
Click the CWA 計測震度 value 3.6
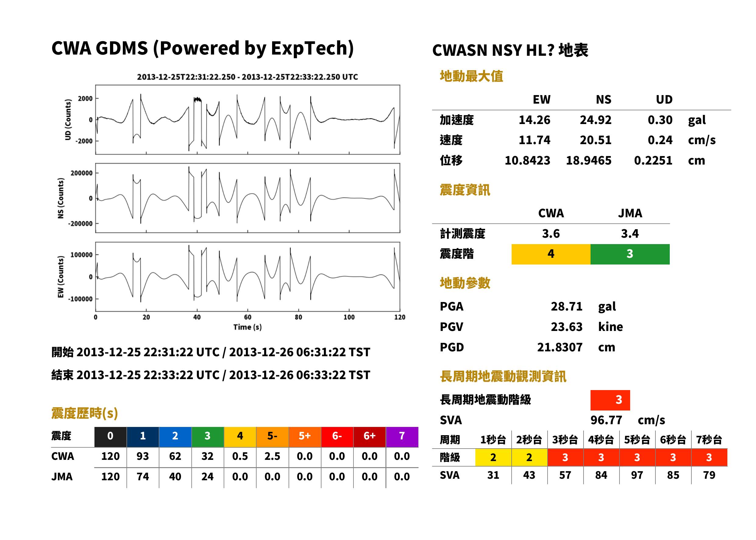[x=551, y=233]
